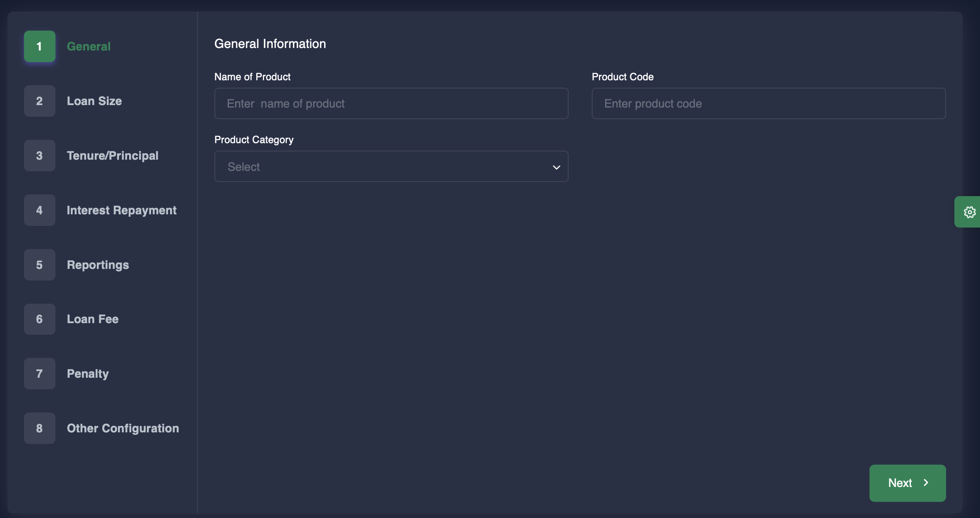The width and height of the screenshot is (980, 518).
Task: Click the step 8 number badge
Action: click(x=39, y=428)
